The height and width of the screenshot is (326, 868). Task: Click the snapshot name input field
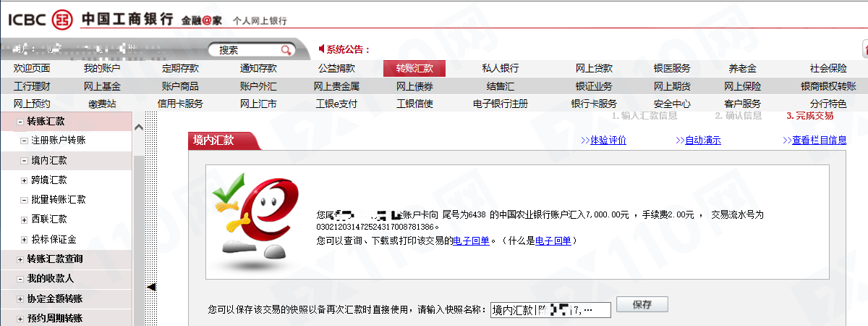pos(550,310)
